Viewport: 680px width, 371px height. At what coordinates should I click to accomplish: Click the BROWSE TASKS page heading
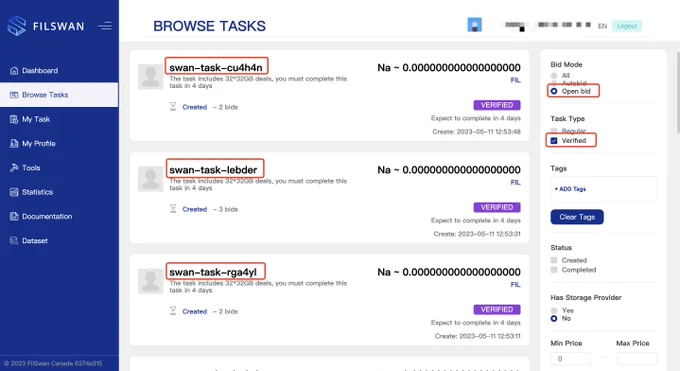209,26
